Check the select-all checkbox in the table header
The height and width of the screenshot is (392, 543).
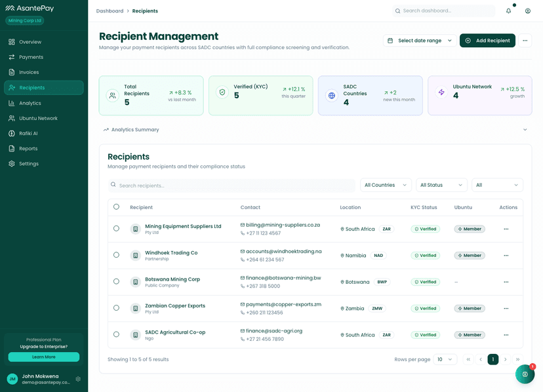coord(116,207)
